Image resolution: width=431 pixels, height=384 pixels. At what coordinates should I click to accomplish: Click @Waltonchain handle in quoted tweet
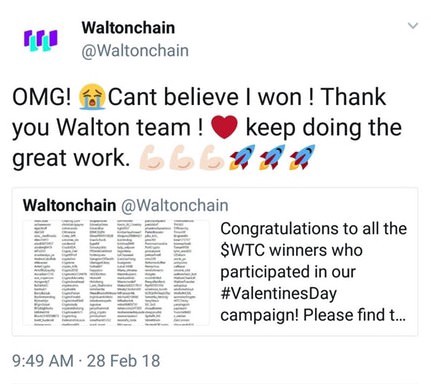[174, 205]
